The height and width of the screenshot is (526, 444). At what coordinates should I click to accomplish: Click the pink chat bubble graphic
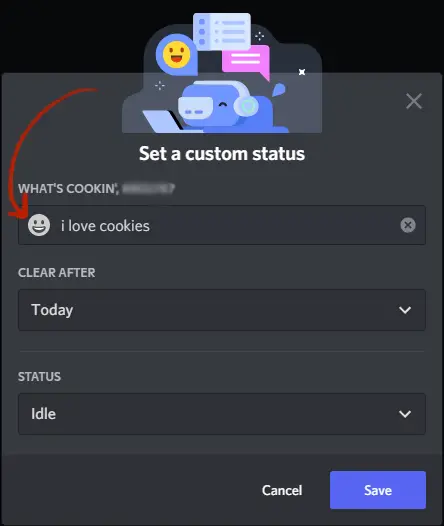[246, 61]
